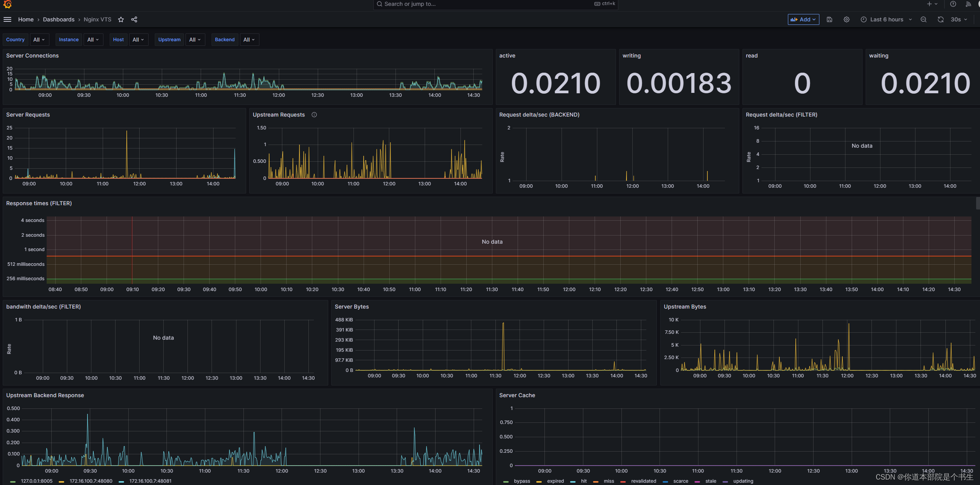This screenshot has width=980, height=485.
Task: Open the Dashboards breadcrumb
Action: pyautogui.click(x=59, y=19)
